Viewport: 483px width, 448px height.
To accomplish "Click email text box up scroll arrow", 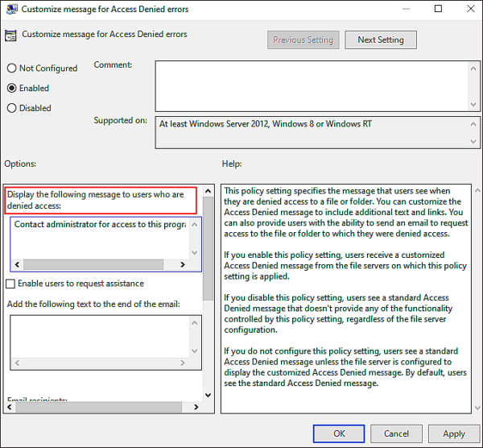I will pyautogui.click(x=195, y=323).
